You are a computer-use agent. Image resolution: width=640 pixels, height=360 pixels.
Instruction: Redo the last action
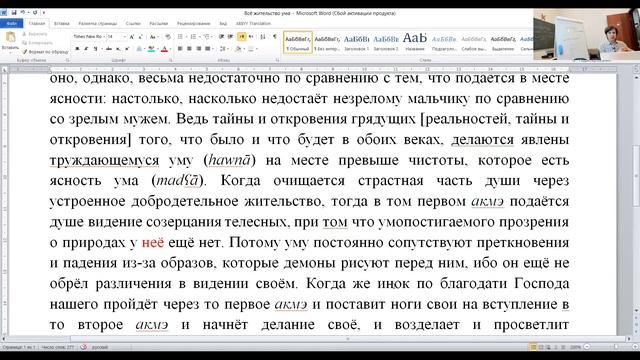click(35, 13)
